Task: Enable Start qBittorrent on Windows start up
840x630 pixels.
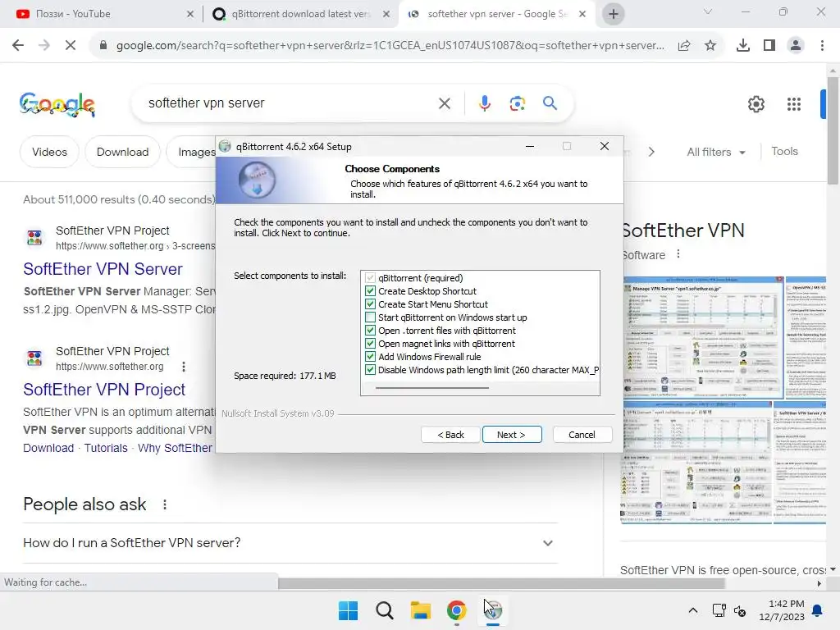Action: click(370, 317)
